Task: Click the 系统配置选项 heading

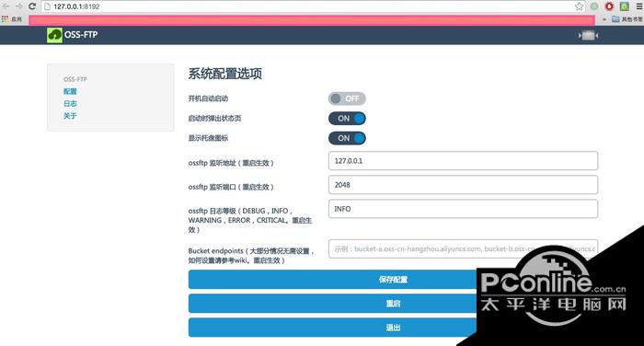Action: pos(225,74)
